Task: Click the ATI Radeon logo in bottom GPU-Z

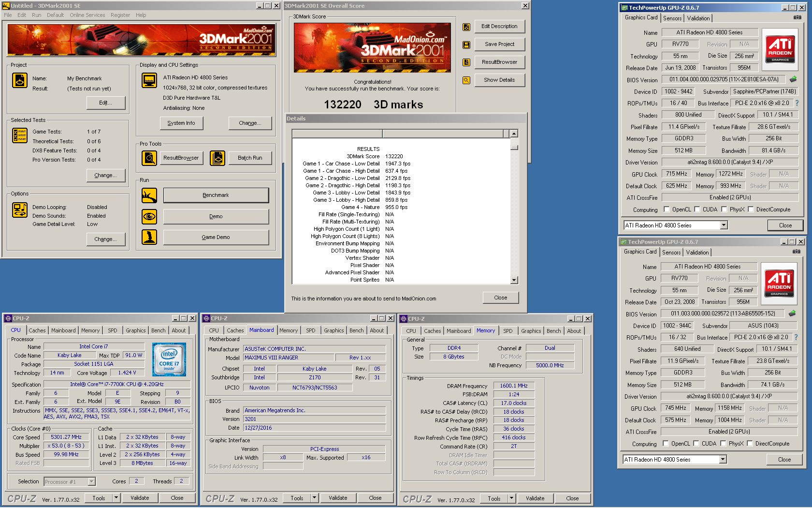Action: pos(779,283)
